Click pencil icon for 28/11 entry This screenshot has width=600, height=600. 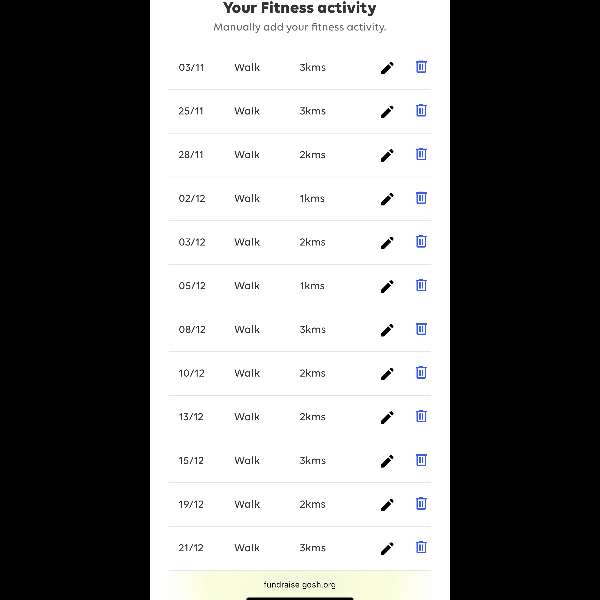387,155
